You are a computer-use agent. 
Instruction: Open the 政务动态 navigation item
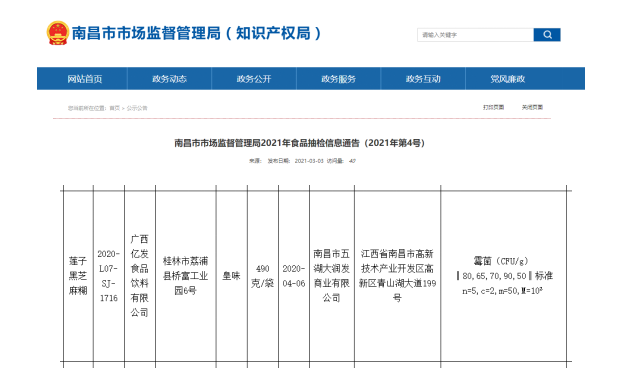point(169,79)
